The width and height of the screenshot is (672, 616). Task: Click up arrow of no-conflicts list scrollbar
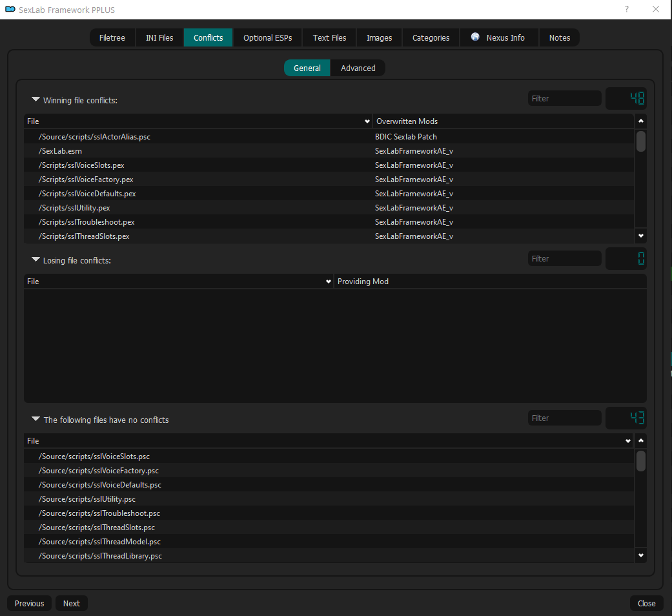click(x=641, y=440)
